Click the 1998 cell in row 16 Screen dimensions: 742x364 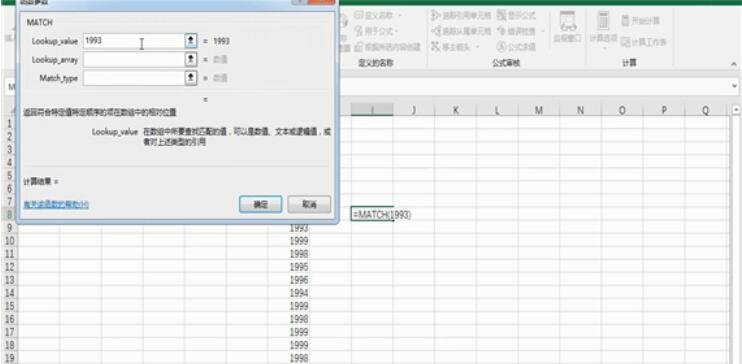point(289,319)
